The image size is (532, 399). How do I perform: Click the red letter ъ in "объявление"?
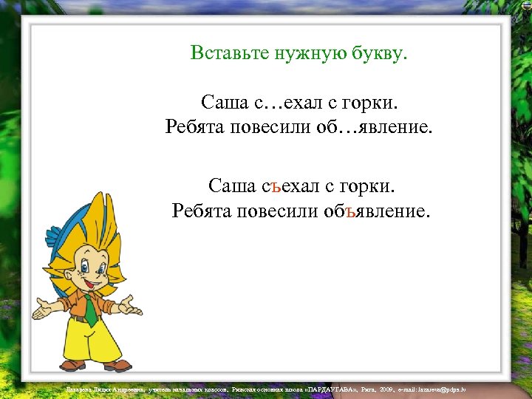[350, 212]
